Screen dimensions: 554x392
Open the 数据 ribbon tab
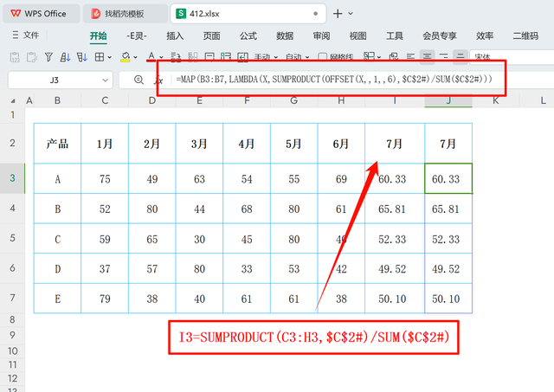point(285,35)
